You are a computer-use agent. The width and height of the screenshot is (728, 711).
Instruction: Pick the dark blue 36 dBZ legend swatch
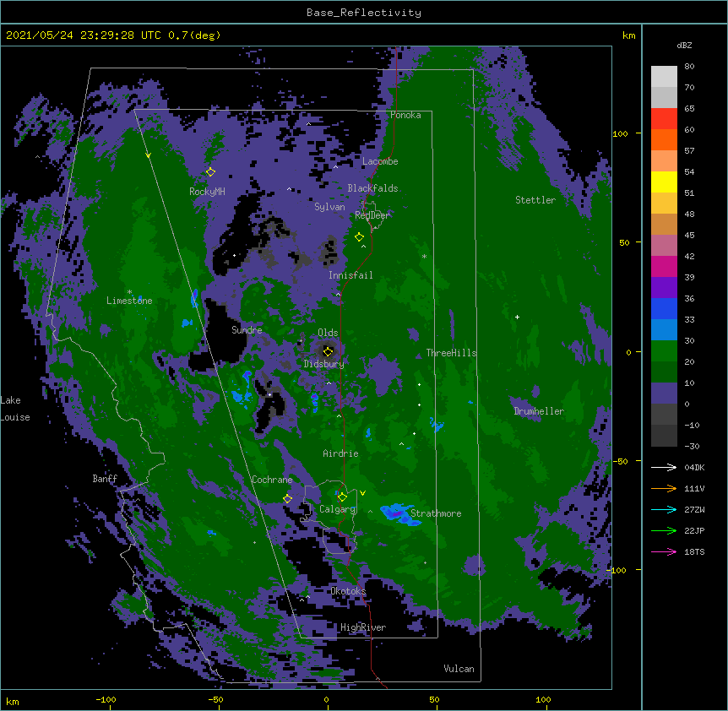pos(664,308)
